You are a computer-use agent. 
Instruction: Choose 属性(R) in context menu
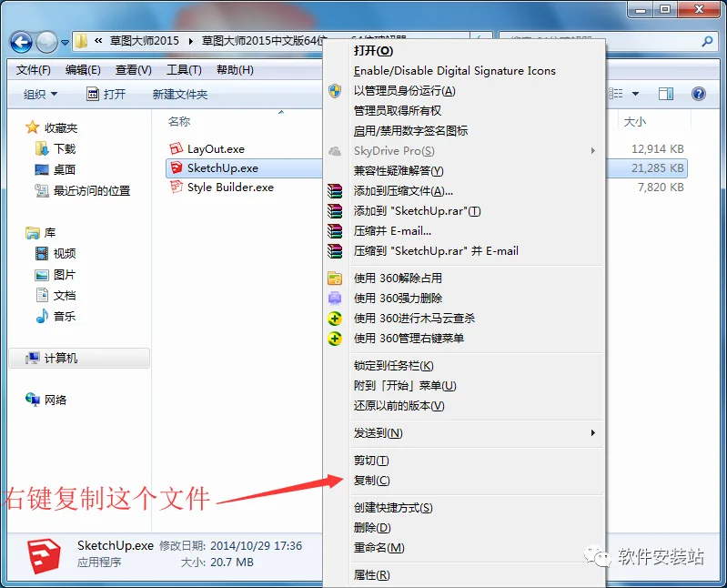464,574
